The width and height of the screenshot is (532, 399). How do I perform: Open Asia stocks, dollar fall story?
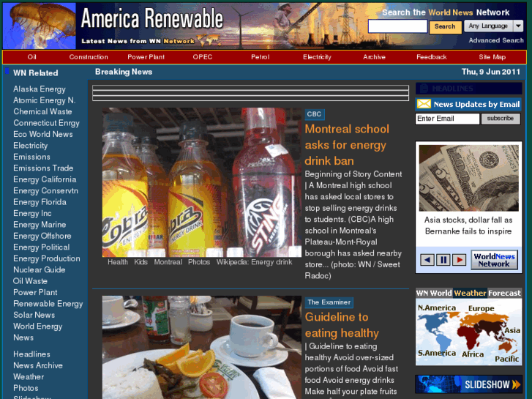tap(468, 225)
